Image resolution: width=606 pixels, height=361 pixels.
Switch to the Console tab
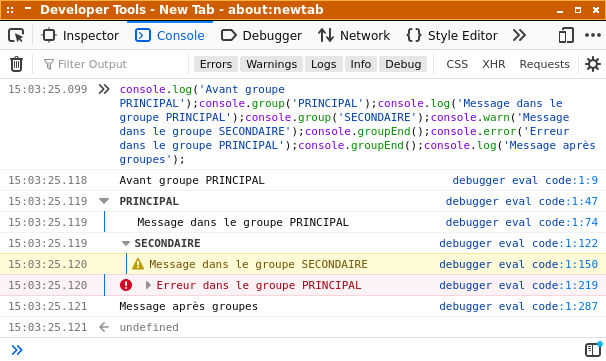pos(170,36)
